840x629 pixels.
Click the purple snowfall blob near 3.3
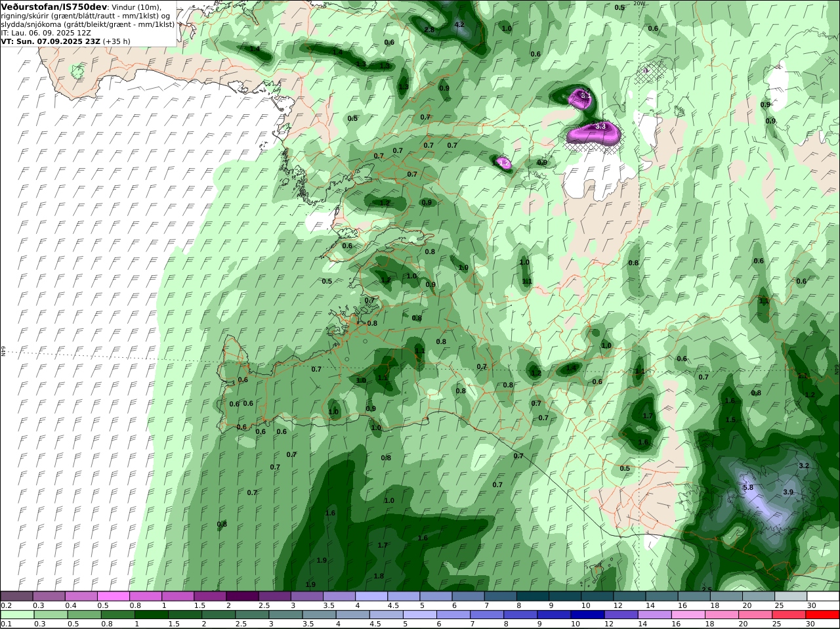click(594, 133)
